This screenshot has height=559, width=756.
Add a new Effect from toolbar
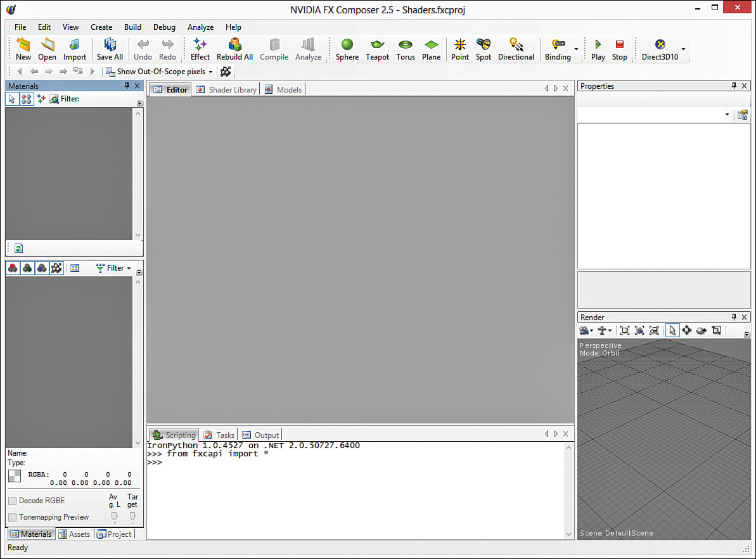tap(200, 49)
